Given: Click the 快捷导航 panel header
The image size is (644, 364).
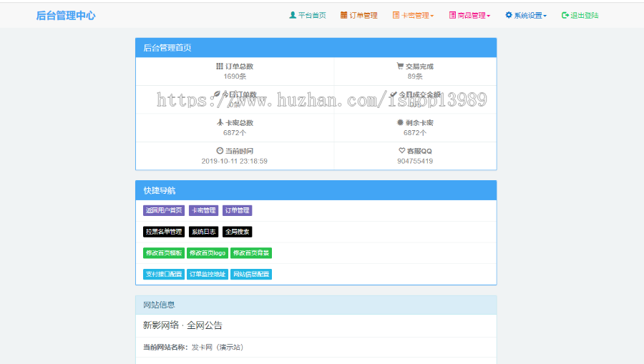Looking at the screenshot, I should pos(316,190).
